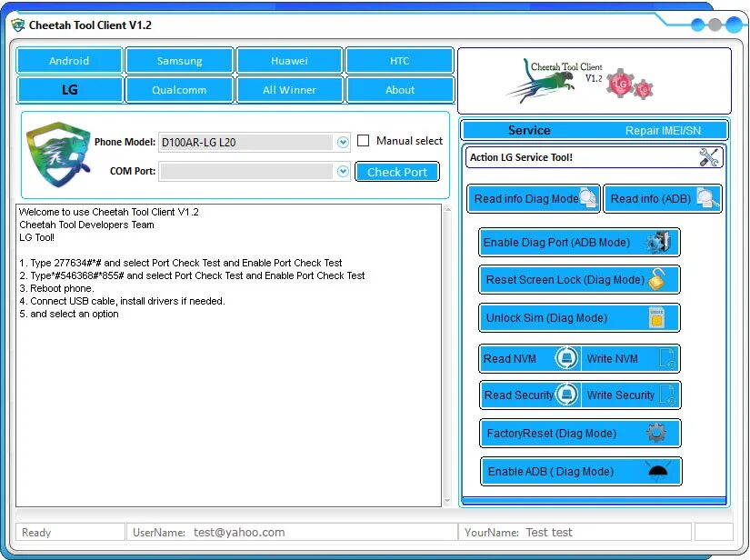Enable the Manual select checkbox
This screenshot has height=560, width=750.
(364, 141)
